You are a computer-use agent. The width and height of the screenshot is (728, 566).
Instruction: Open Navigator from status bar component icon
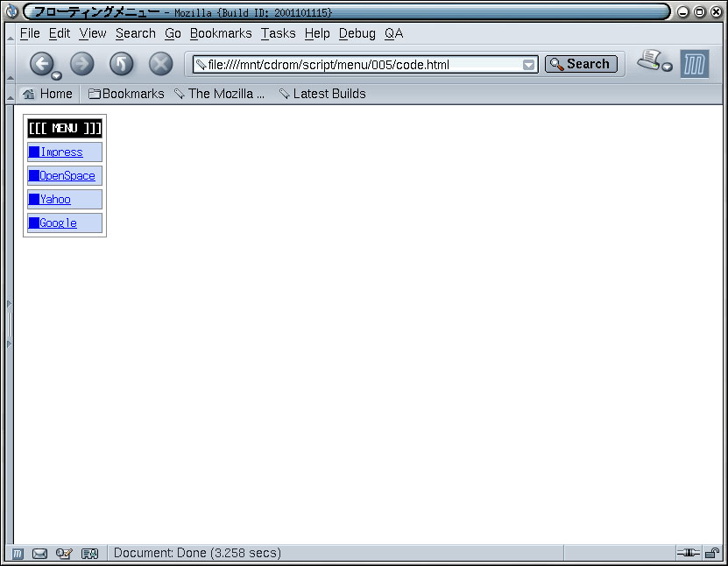coord(18,554)
